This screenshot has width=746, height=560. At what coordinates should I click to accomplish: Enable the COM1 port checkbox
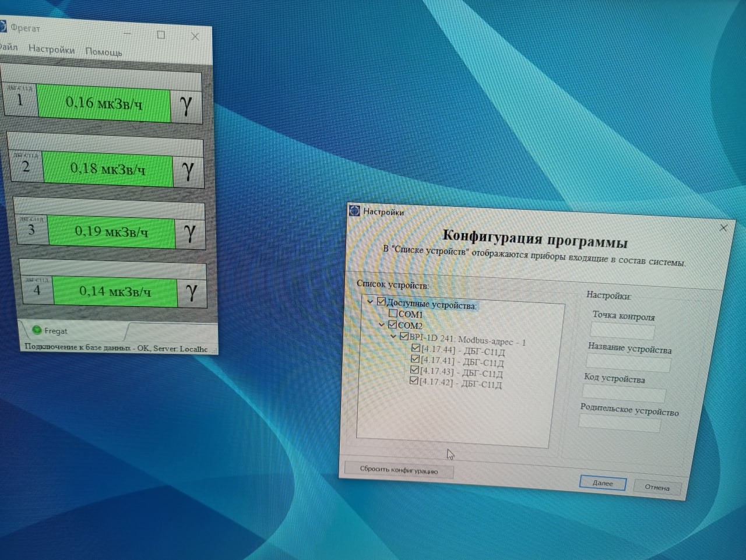[x=393, y=314]
